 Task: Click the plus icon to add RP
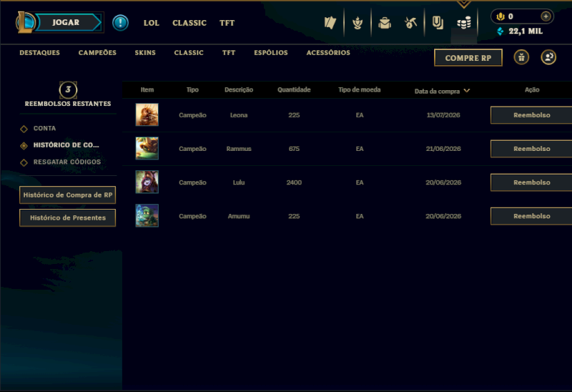coord(546,16)
